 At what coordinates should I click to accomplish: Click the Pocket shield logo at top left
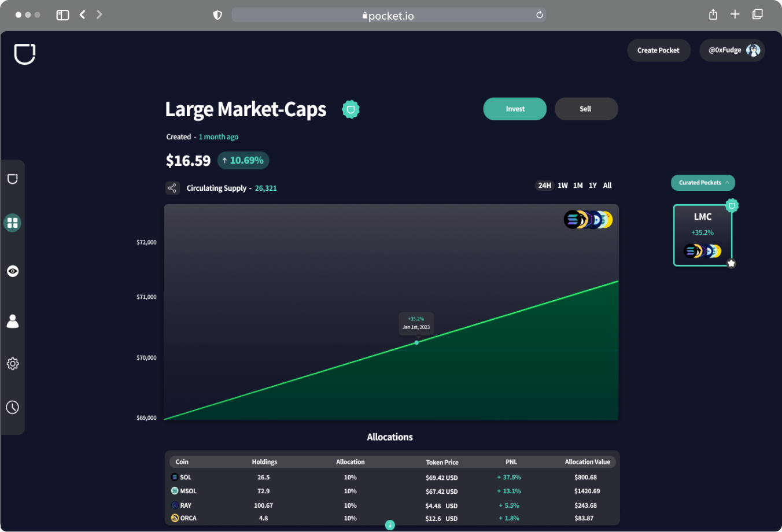point(26,54)
